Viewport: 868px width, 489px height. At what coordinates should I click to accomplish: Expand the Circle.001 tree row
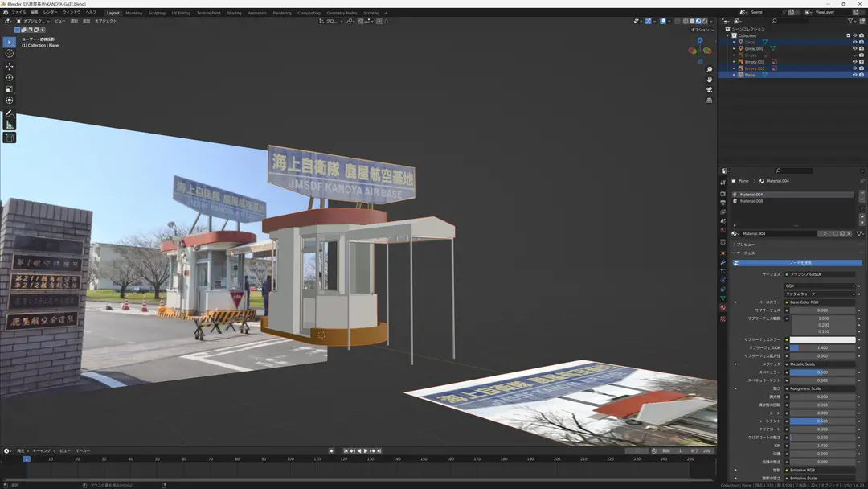coord(735,49)
